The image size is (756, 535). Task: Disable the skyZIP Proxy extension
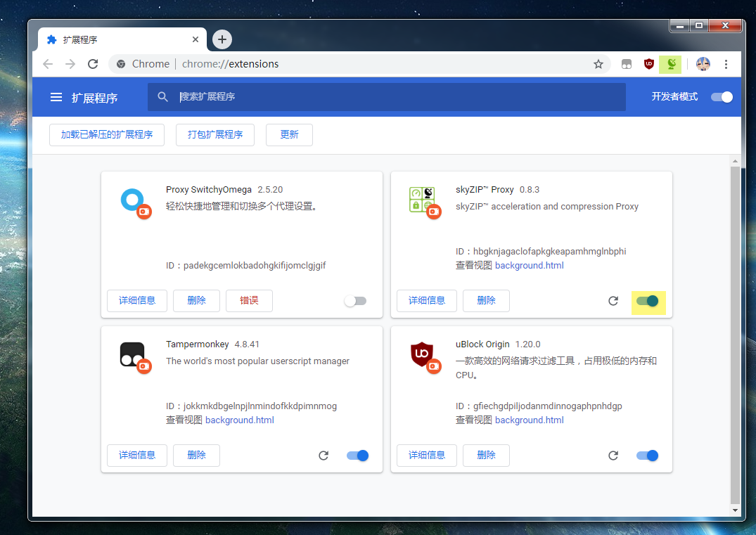click(x=648, y=301)
